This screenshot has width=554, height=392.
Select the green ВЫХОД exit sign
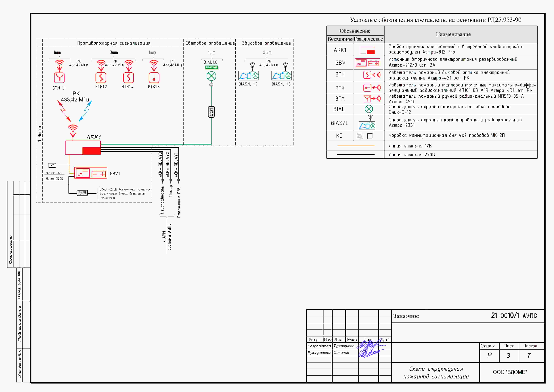pos(212,67)
